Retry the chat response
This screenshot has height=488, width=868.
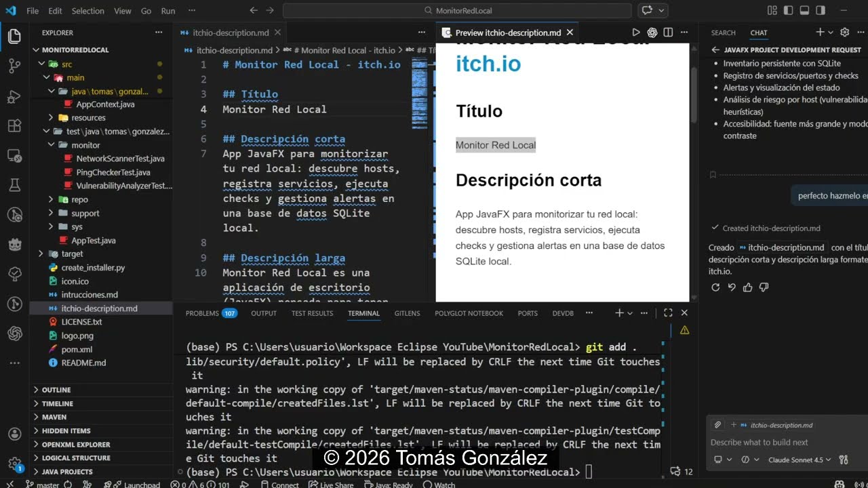pyautogui.click(x=715, y=287)
